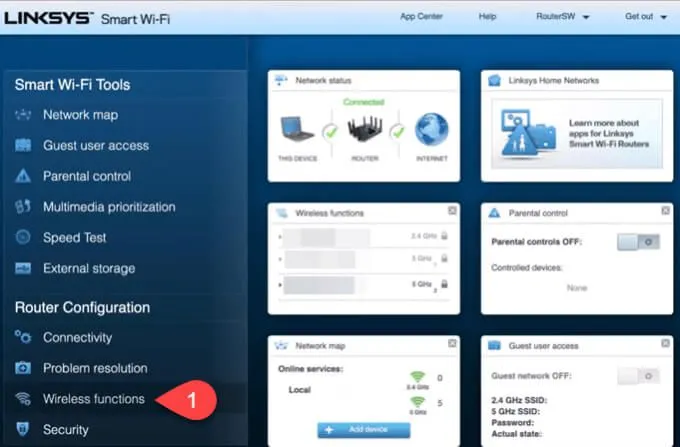This screenshot has width=680, height=447.
Task: Click the Security shield icon
Action: pos(23,429)
